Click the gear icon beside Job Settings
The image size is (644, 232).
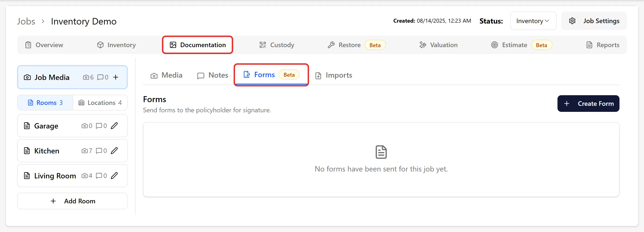572,21
